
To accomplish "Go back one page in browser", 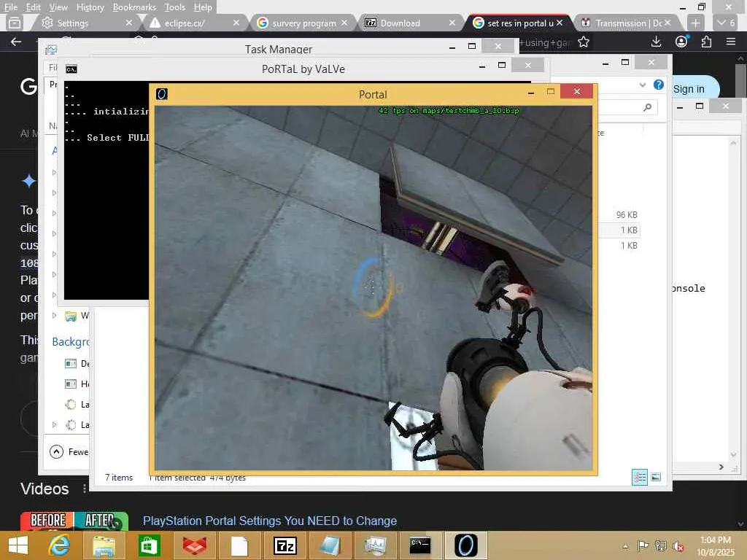I will pos(16,42).
